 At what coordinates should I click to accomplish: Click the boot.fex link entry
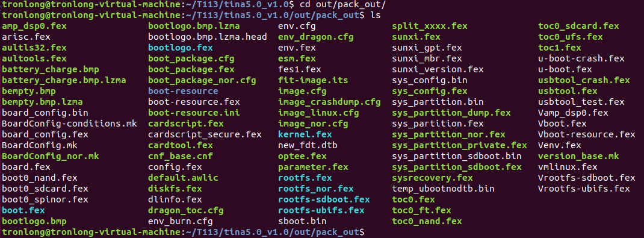click(x=23, y=210)
